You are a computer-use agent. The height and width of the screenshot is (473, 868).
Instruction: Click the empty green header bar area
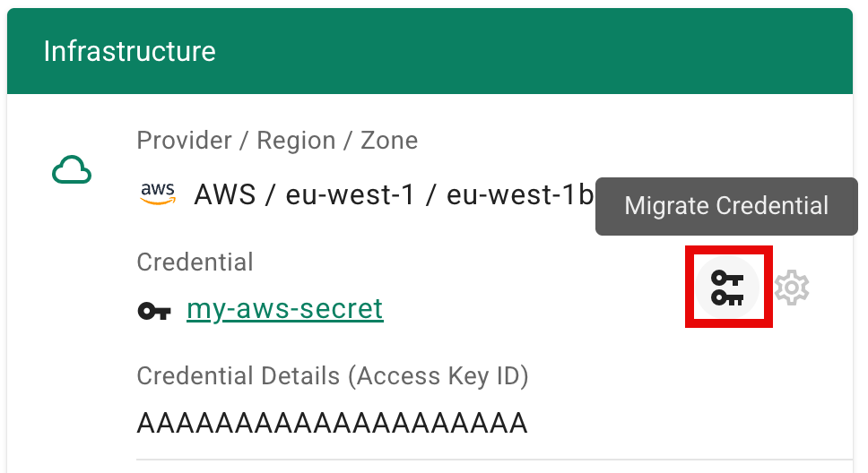pos(538,51)
